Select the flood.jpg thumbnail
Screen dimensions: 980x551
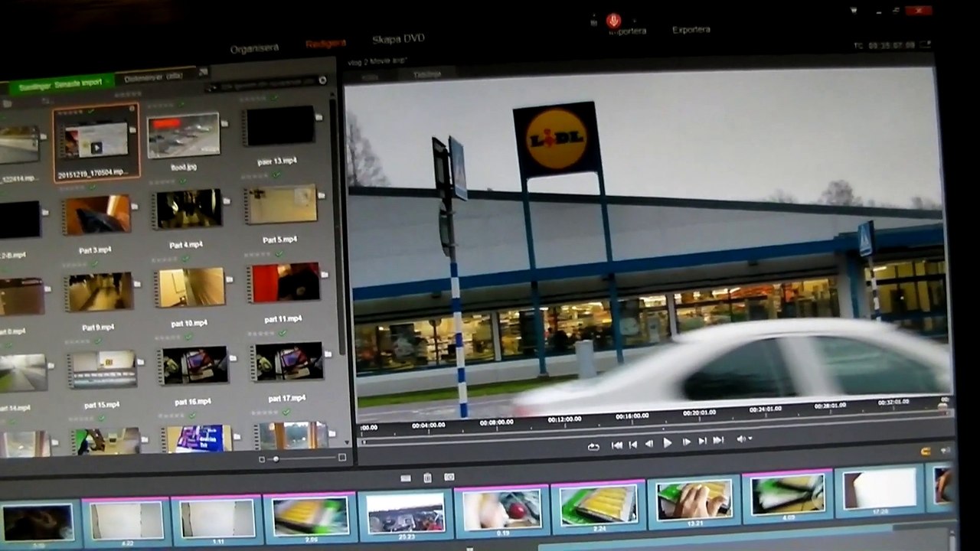click(x=183, y=135)
